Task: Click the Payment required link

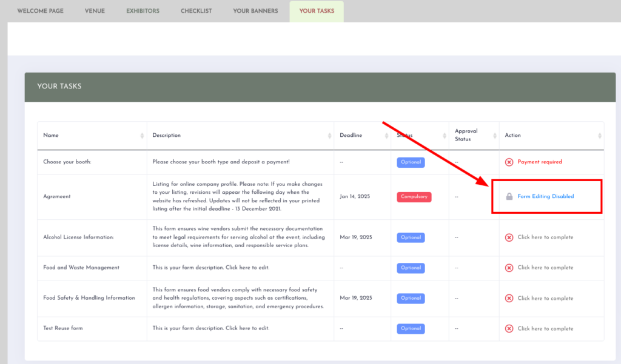Action: (x=540, y=162)
